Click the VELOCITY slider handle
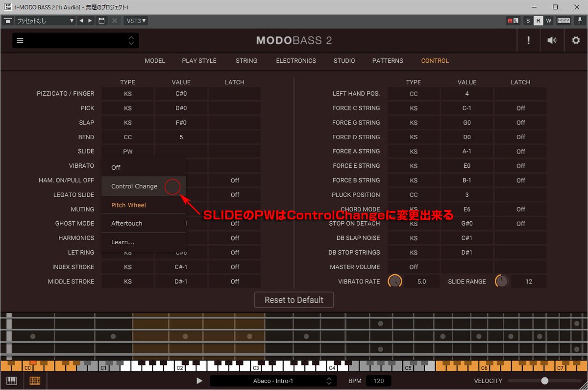 coord(544,381)
